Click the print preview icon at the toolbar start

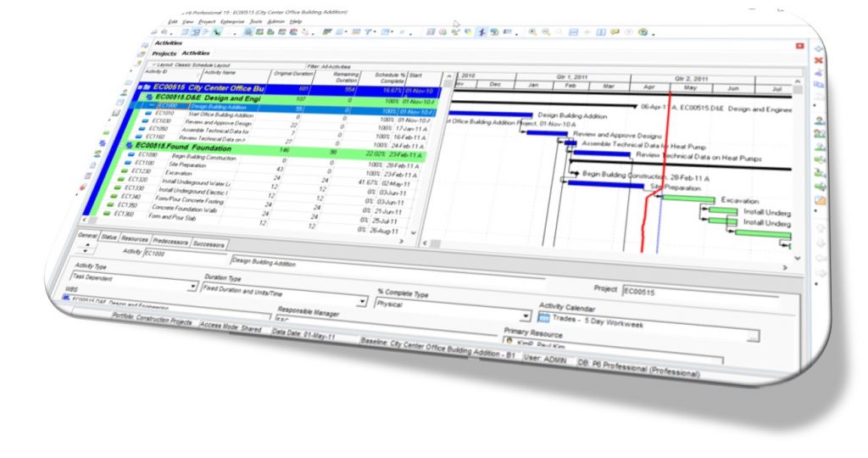click(164, 32)
